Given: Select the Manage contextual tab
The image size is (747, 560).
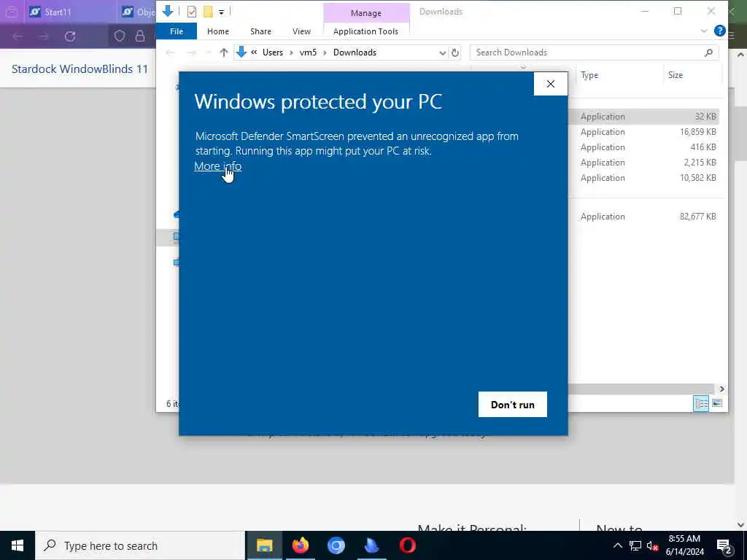Looking at the screenshot, I should tap(366, 13).
